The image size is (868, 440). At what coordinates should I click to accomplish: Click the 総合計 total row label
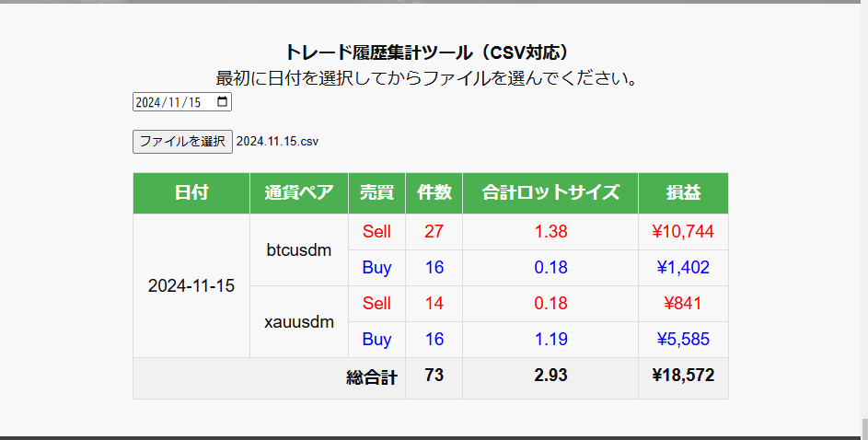372,376
